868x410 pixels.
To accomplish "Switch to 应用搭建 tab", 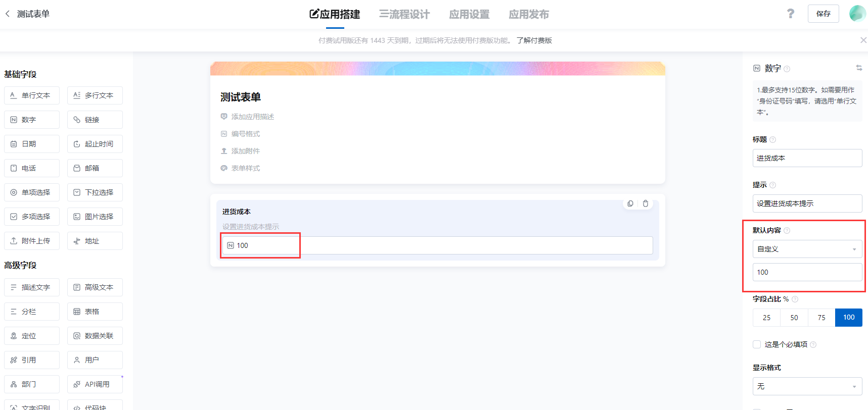I will (x=335, y=14).
